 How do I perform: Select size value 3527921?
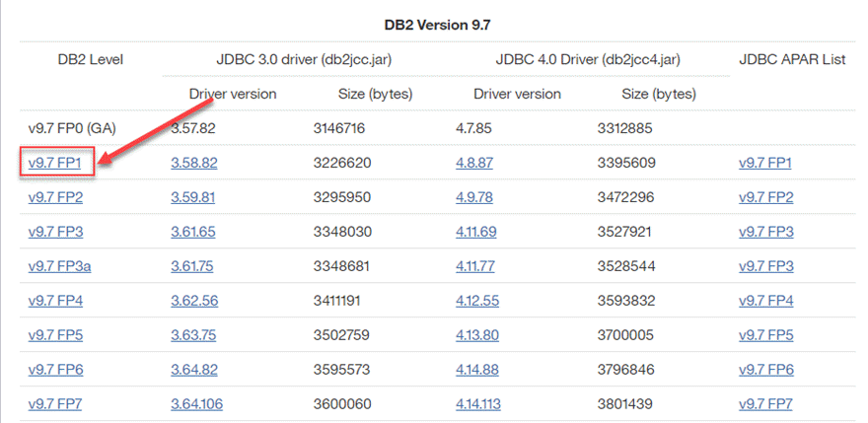(x=624, y=232)
